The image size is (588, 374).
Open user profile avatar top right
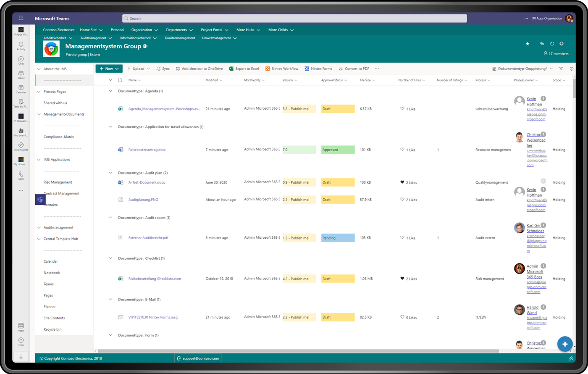[x=569, y=18]
